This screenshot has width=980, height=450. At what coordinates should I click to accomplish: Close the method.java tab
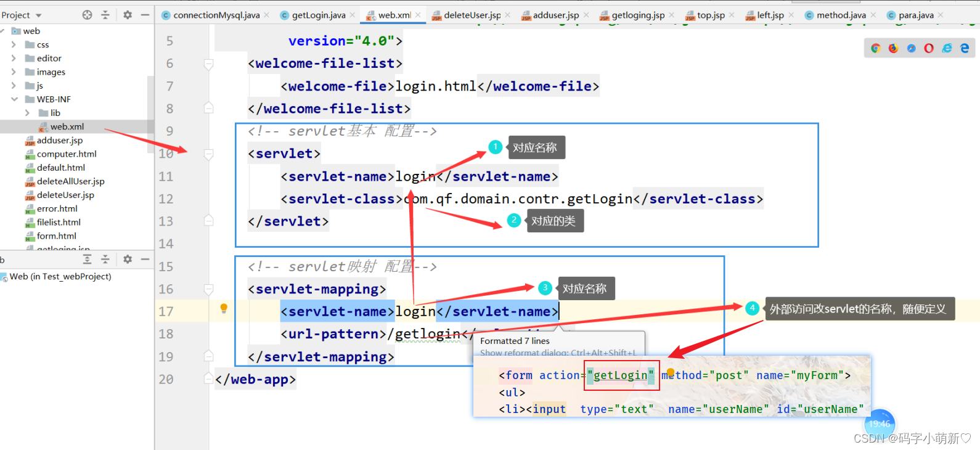873,15
